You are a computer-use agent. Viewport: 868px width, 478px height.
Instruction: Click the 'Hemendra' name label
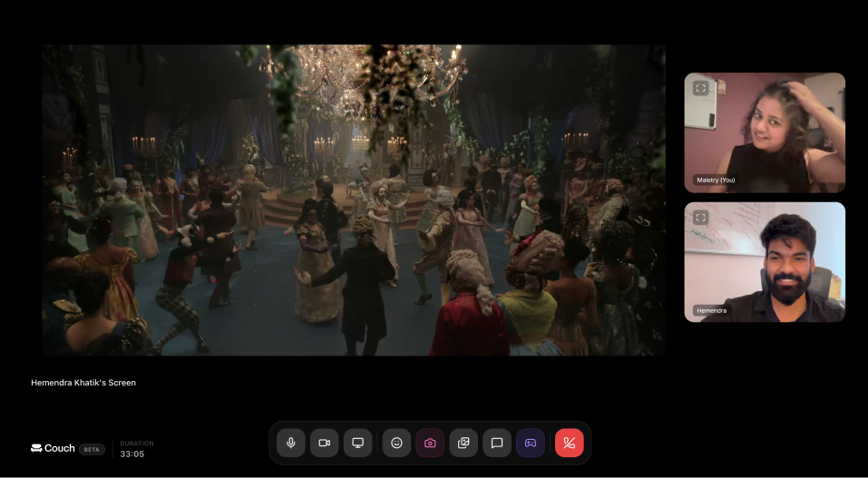click(x=711, y=311)
